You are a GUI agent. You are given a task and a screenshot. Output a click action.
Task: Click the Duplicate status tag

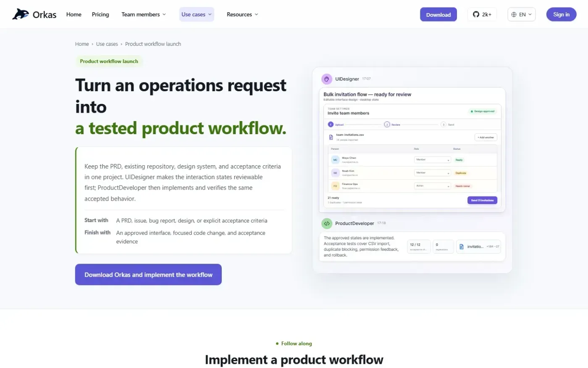461,173
